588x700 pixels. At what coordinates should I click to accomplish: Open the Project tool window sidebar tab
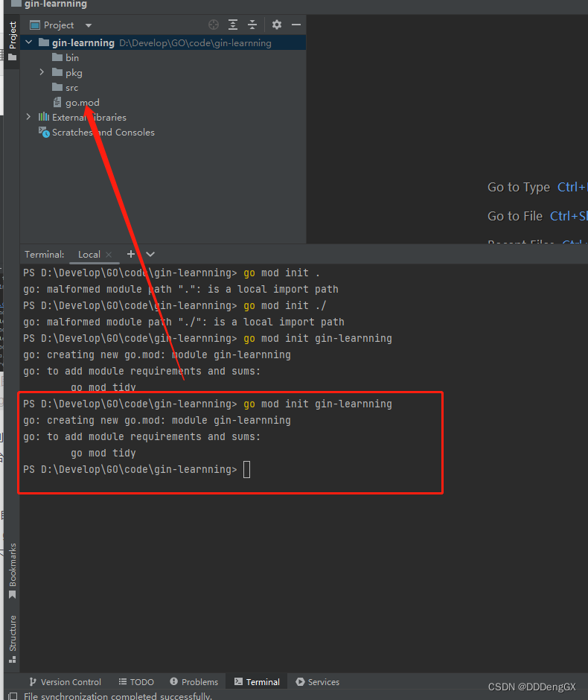tap(13, 41)
